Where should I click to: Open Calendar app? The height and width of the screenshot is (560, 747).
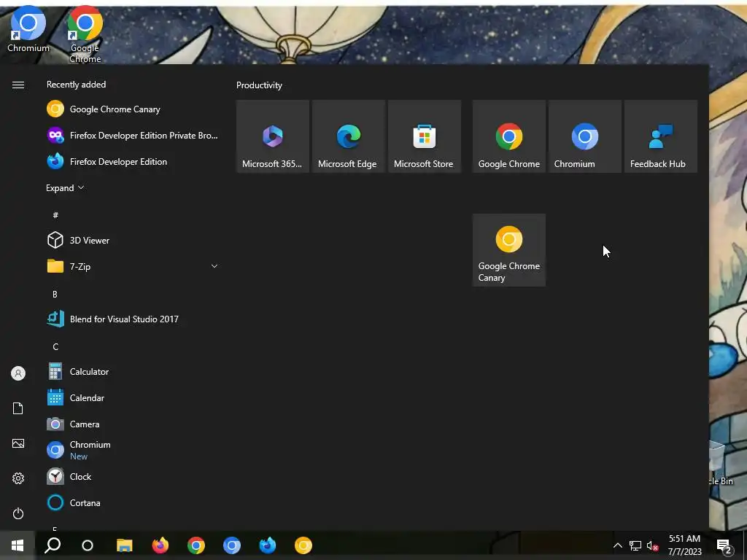tap(133, 397)
